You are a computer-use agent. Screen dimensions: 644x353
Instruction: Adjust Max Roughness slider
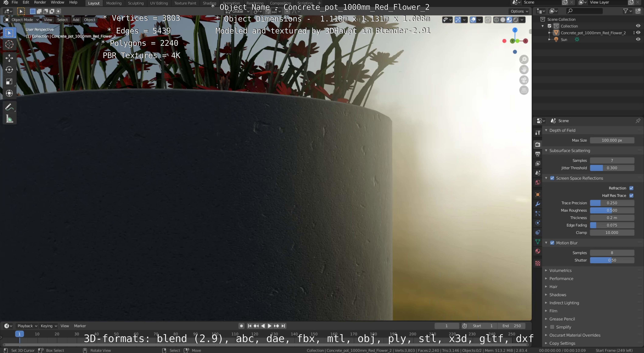pyautogui.click(x=612, y=210)
